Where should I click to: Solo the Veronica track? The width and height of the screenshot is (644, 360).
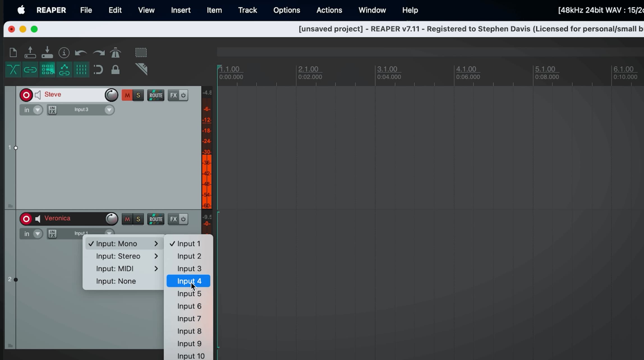138,219
